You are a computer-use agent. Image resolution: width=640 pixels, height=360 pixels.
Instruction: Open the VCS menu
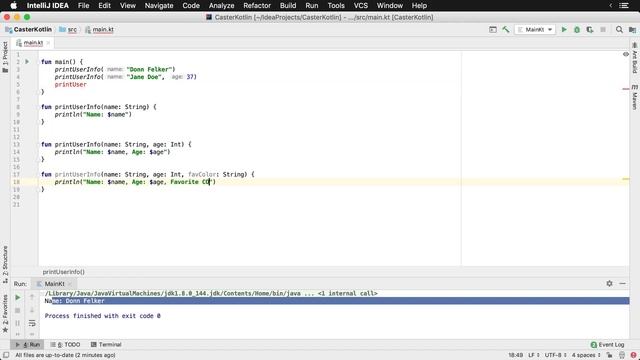coord(360,6)
